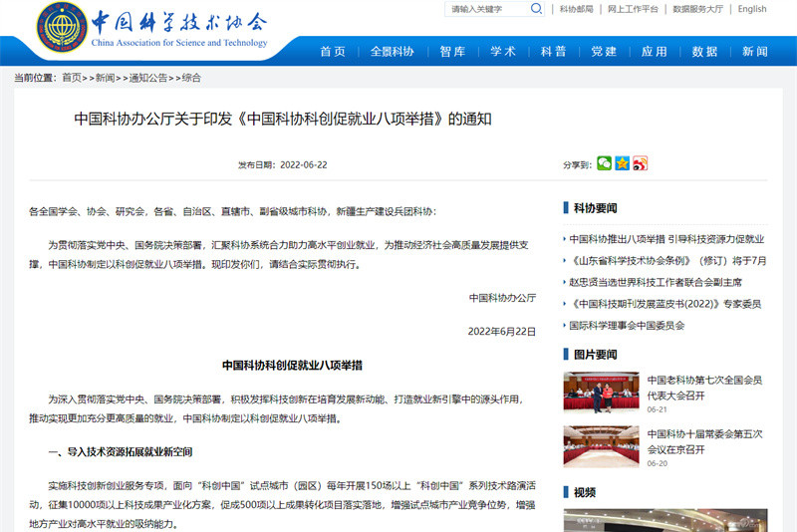Open 应用 navigation item
Viewport: 797px width, 532px height.
click(x=655, y=52)
